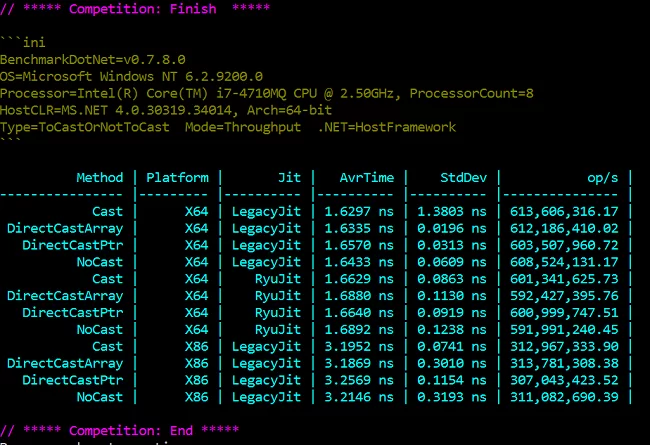Click the 'Method' column header
The height and width of the screenshot is (445, 650).
[99, 178]
